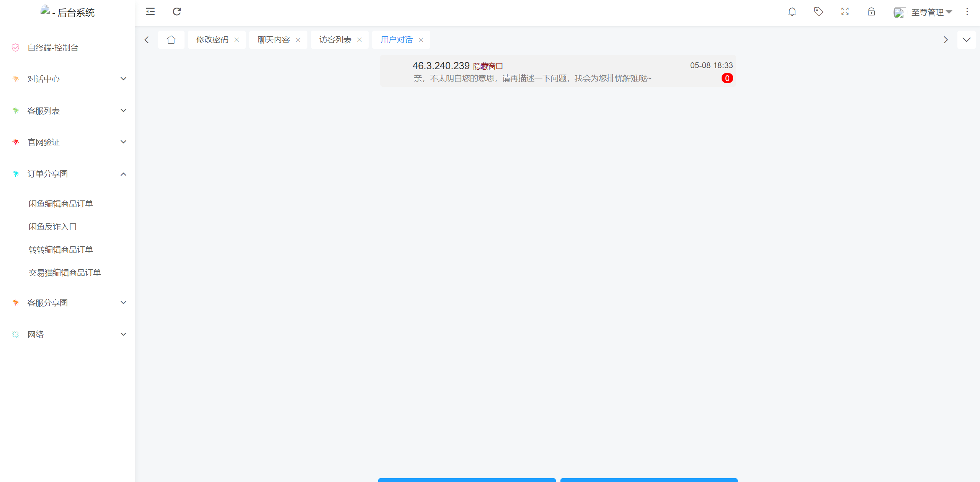Click the refresh page icon
Screen dimensions: 980x482
tap(176, 11)
